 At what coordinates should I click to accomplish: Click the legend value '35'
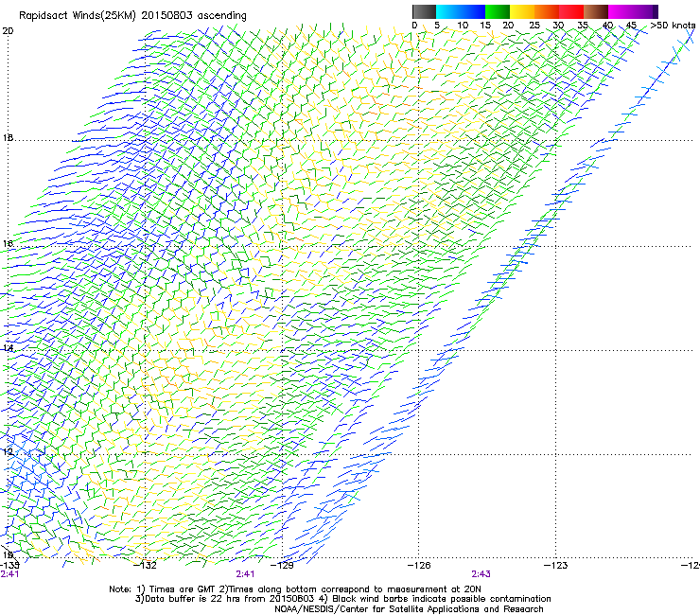point(583,26)
